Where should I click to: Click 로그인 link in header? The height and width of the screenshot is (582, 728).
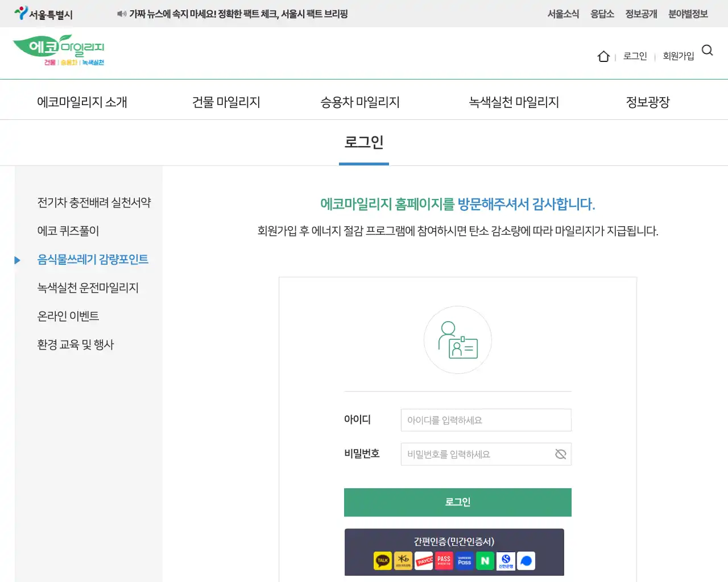coord(635,56)
